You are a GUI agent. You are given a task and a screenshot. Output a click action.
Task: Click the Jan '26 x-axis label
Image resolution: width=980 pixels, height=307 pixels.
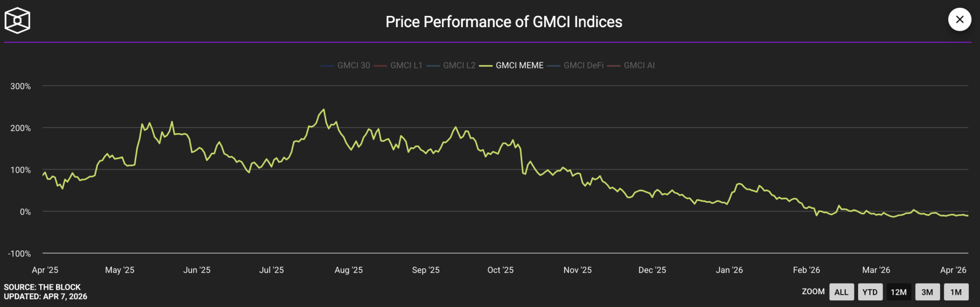(x=729, y=270)
